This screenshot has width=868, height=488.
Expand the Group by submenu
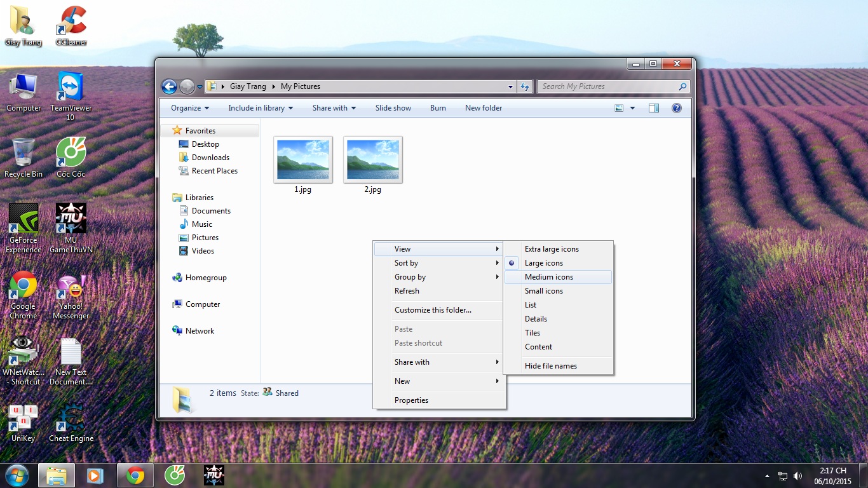pos(439,277)
